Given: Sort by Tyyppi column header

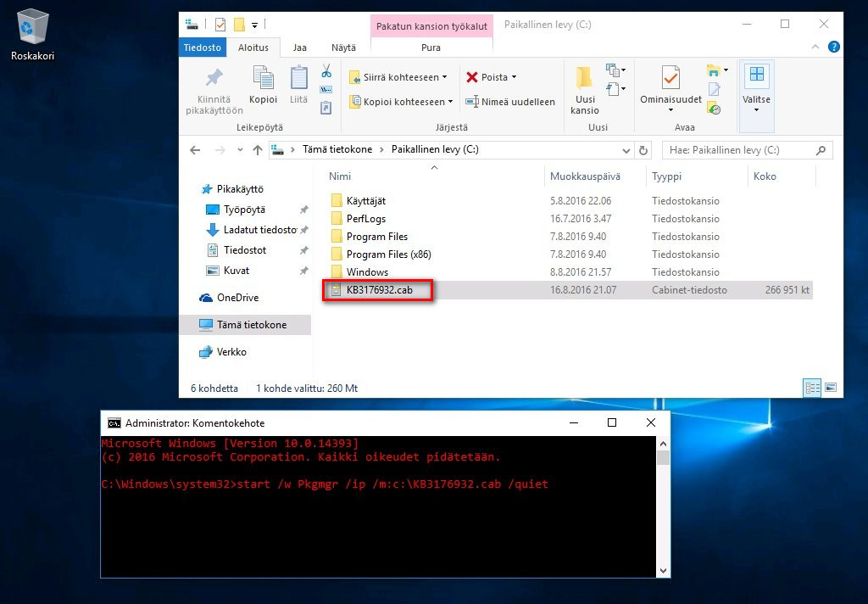Looking at the screenshot, I should pyautogui.click(x=696, y=176).
